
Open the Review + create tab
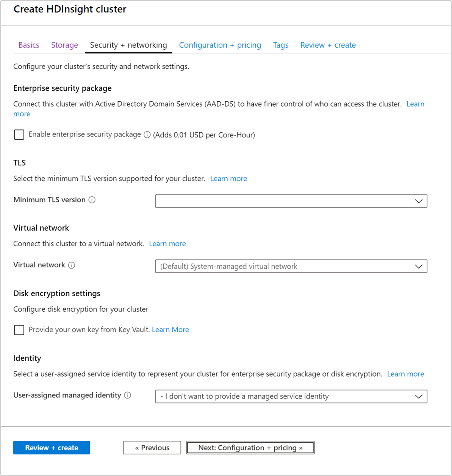click(x=328, y=45)
